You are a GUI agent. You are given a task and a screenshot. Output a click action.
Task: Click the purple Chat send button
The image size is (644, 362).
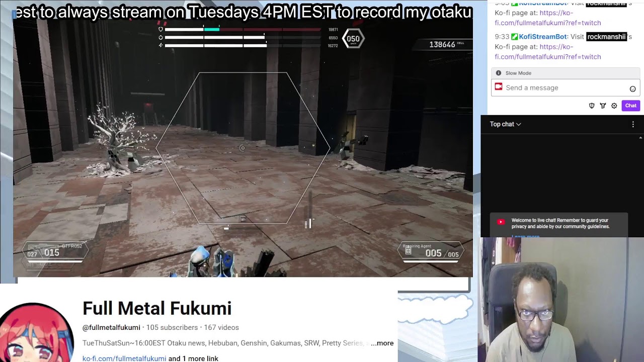(630, 106)
